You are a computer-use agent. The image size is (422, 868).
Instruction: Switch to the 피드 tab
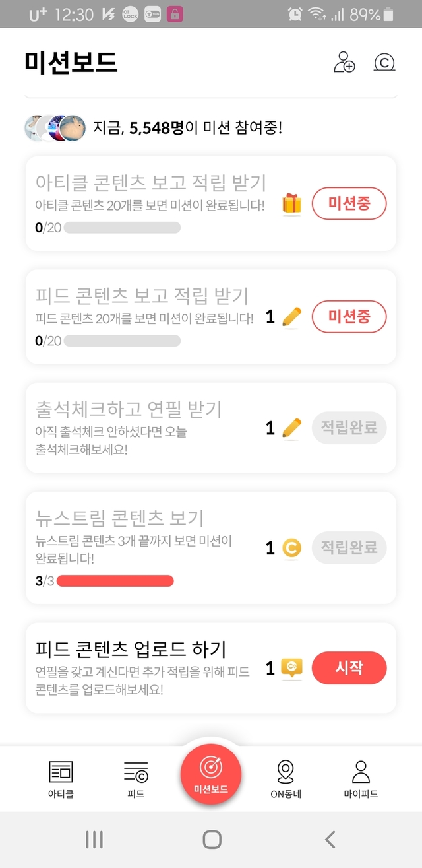click(136, 779)
